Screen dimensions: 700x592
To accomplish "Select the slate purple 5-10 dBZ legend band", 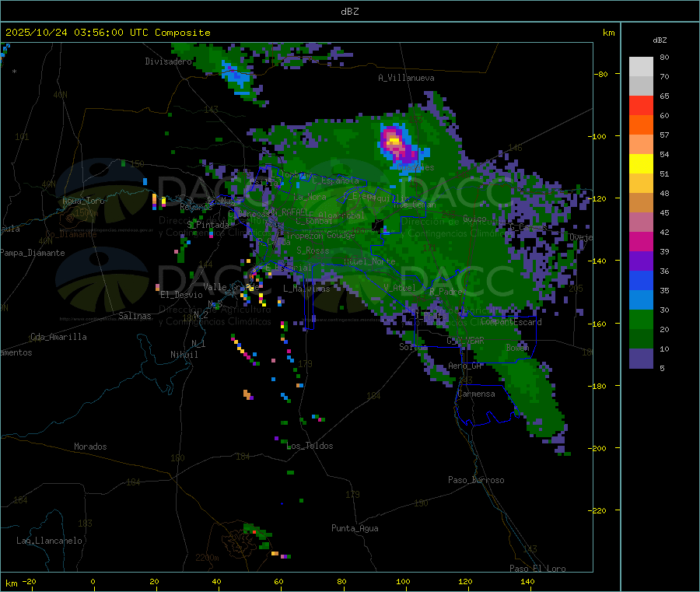I will 641,359.
